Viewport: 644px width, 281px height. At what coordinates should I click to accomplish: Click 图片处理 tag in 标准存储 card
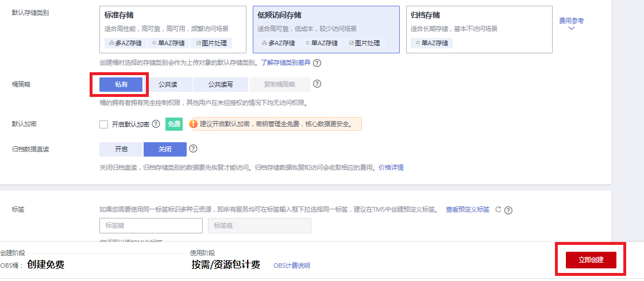coord(211,43)
